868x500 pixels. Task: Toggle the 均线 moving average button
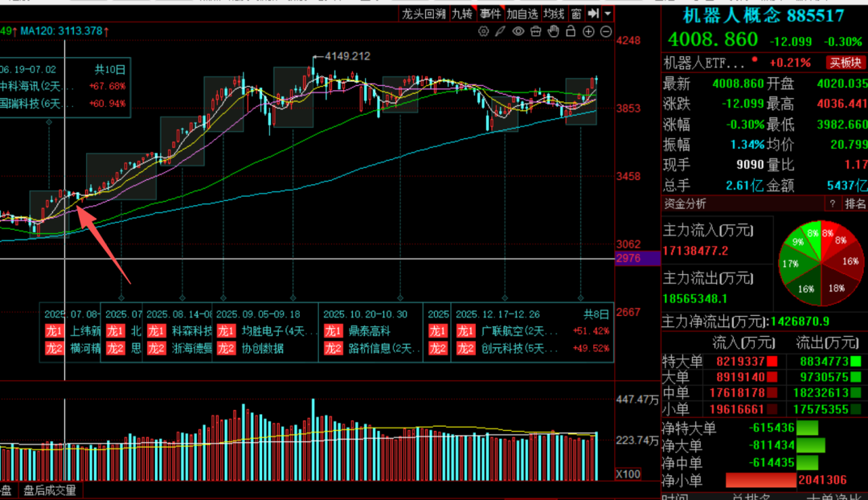[554, 14]
